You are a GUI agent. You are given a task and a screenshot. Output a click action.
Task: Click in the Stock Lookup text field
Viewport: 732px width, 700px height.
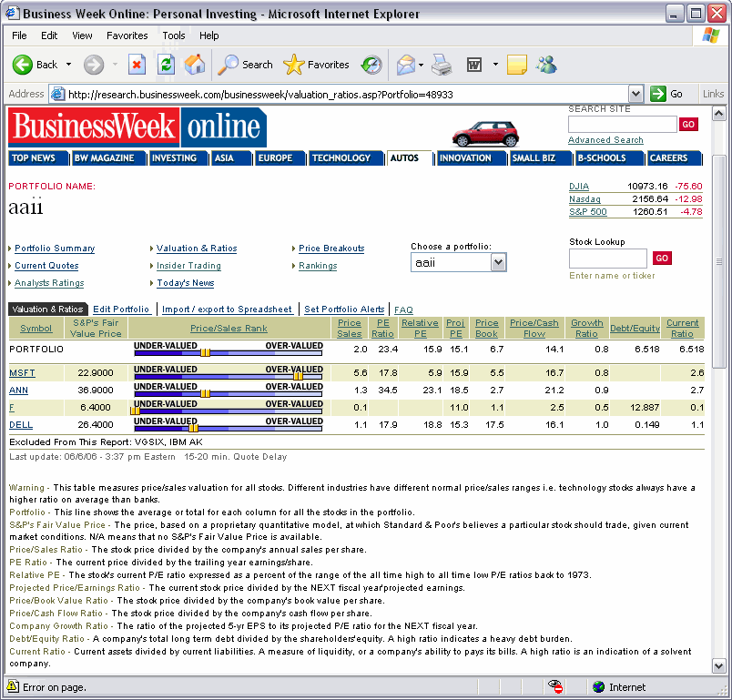[x=607, y=259]
